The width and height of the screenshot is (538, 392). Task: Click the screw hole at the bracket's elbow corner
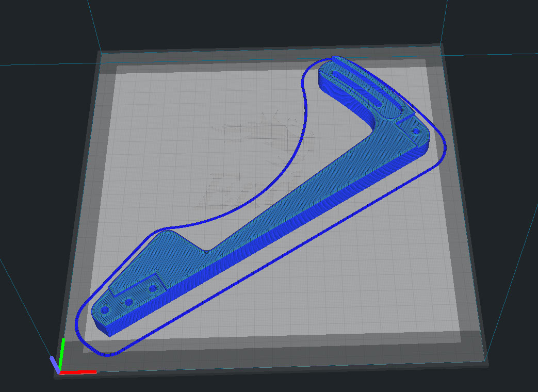(416, 131)
